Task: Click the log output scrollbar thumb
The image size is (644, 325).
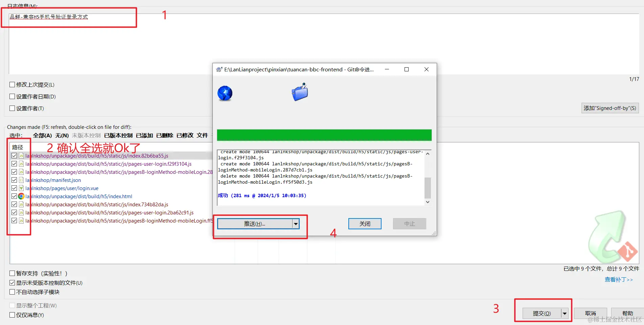Action: (428, 188)
